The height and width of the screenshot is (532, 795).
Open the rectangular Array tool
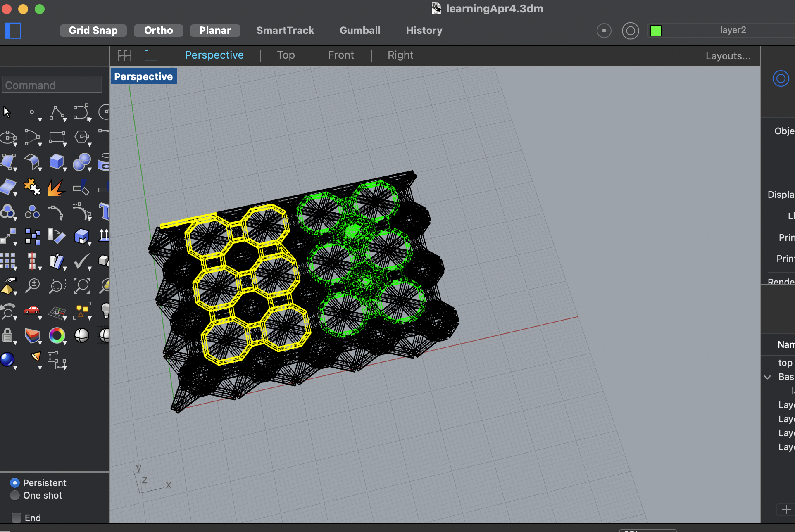pyautogui.click(x=8, y=261)
